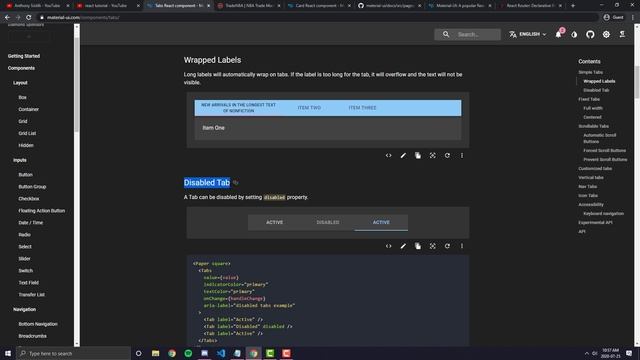Collapse the Navigation sidebar group

click(24, 309)
